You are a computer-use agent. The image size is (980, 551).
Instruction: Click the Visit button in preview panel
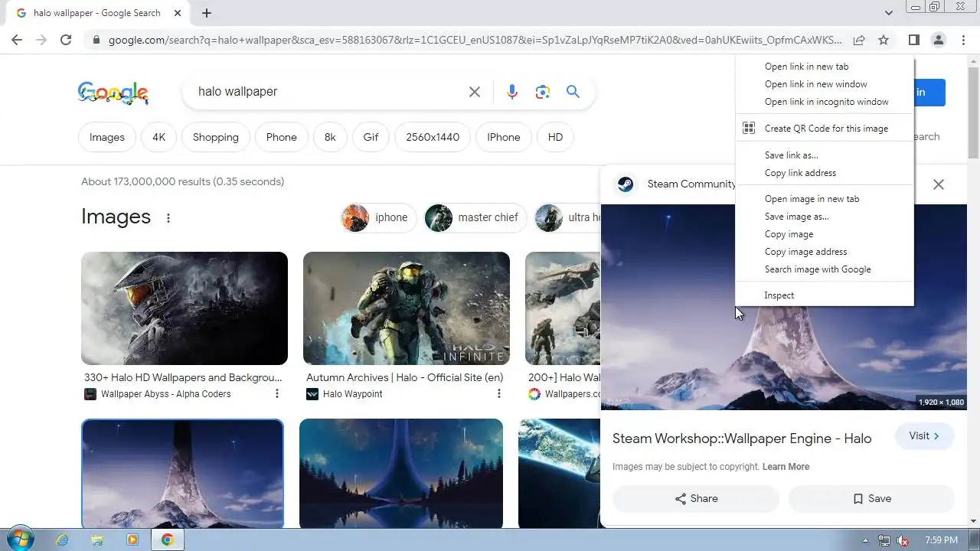coord(924,436)
